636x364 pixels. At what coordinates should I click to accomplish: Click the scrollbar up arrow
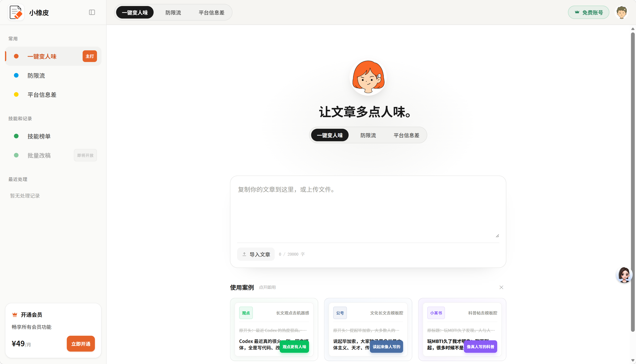pos(633,29)
